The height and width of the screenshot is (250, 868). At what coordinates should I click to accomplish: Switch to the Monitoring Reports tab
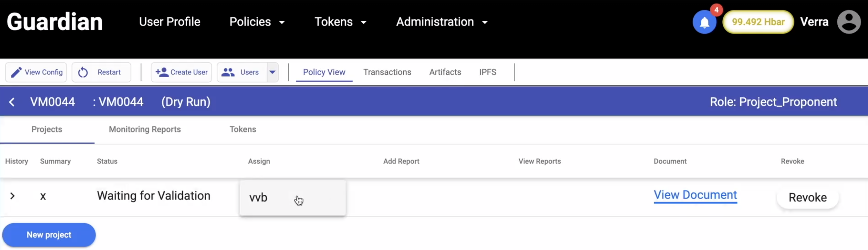(x=145, y=130)
